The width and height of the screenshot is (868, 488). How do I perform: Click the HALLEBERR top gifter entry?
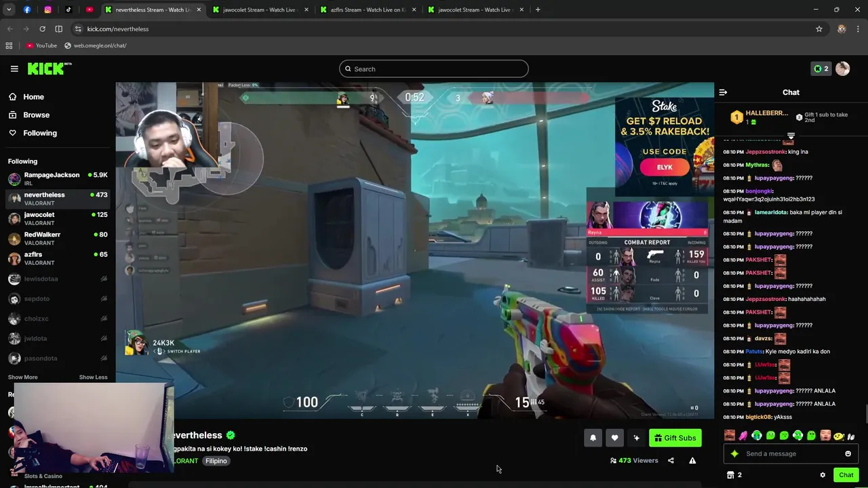759,117
